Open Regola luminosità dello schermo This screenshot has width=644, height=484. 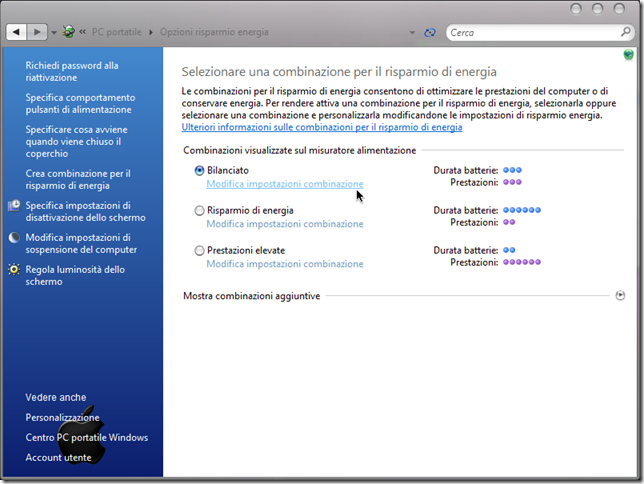(75, 275)
